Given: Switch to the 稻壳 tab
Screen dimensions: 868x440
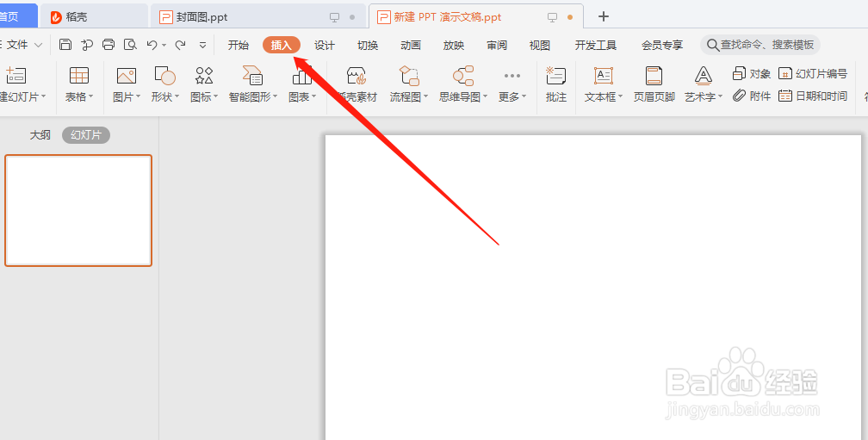Looking at the screenshot, I should [x=95, y=16].
